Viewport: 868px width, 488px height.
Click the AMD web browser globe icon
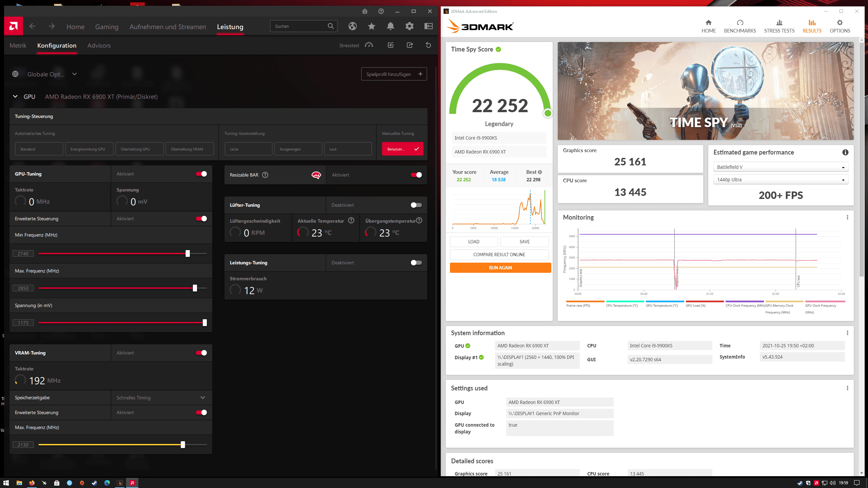coord(353,26)
